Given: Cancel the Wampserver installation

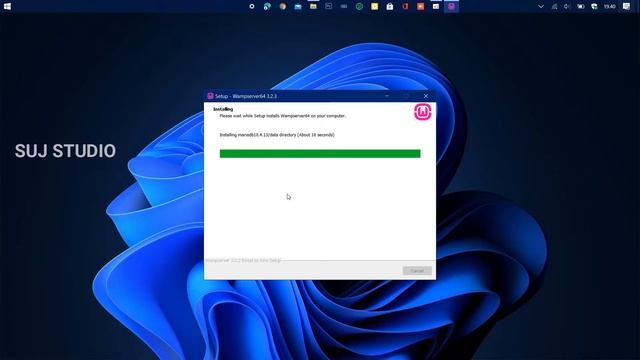Looking at the screenshot, I should pyautogui.click(x=417, y=271).
